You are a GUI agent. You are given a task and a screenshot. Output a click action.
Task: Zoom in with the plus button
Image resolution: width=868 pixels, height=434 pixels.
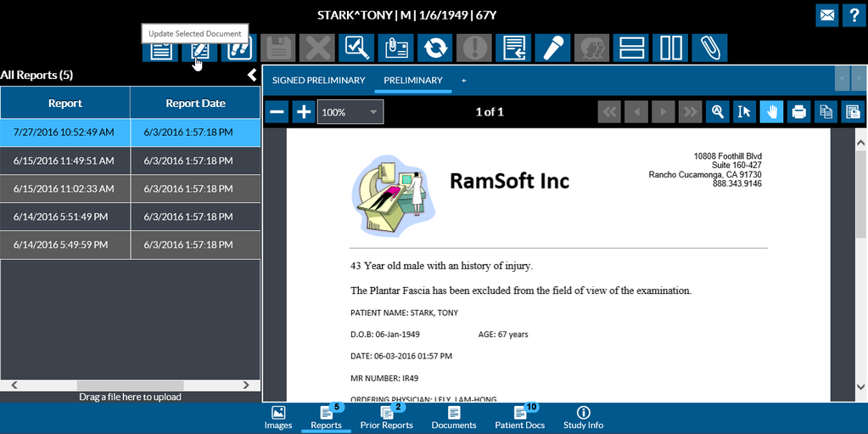click(x=303, y=112)
